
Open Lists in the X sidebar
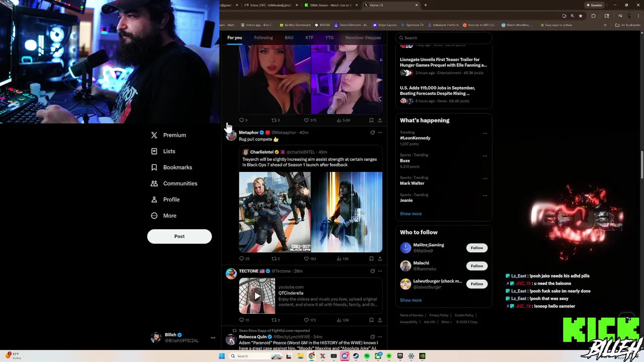(x=164, y=151)
